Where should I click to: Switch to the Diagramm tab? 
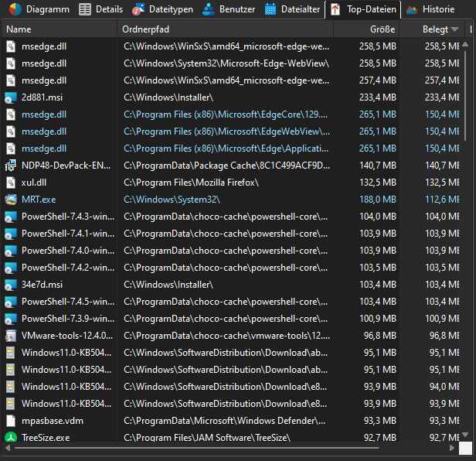click(39, 9)
